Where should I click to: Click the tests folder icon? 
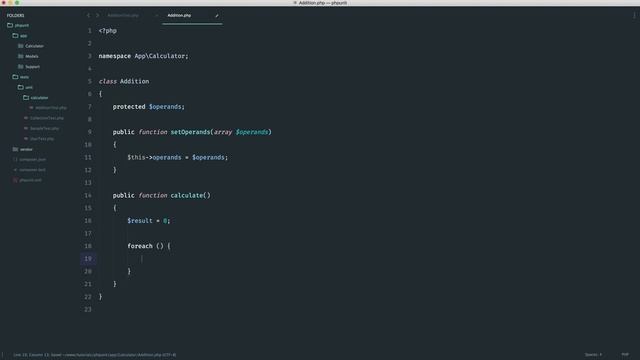15,77
